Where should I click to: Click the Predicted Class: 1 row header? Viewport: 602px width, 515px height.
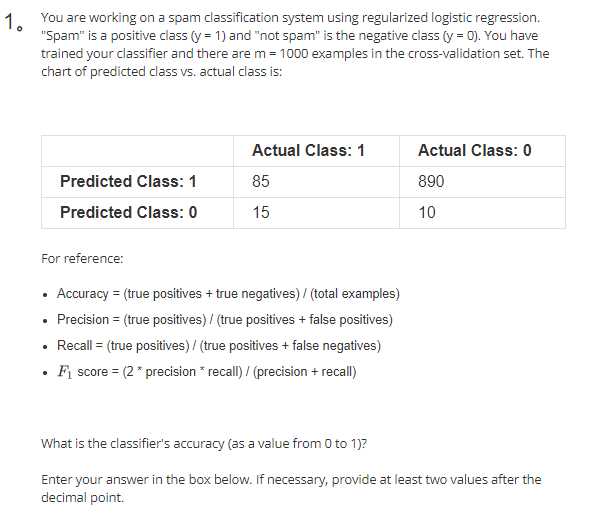coord(128,181)
